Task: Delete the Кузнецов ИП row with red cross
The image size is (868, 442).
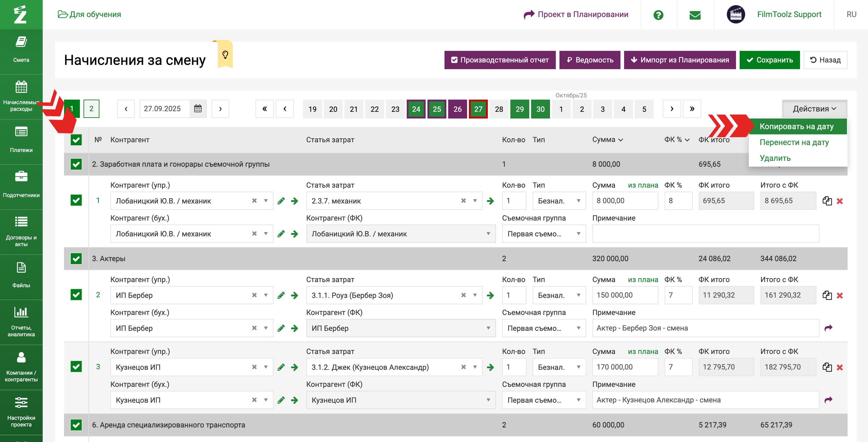Action: 840,367
